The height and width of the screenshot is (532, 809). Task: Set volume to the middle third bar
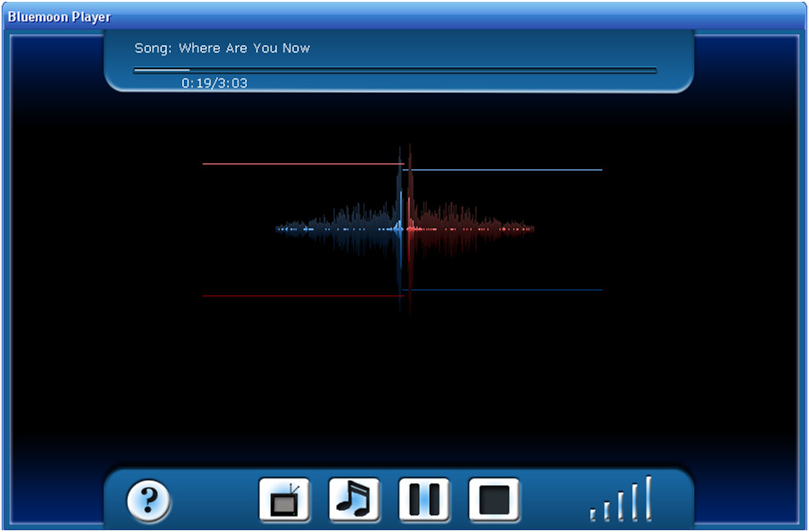point(621,506)
